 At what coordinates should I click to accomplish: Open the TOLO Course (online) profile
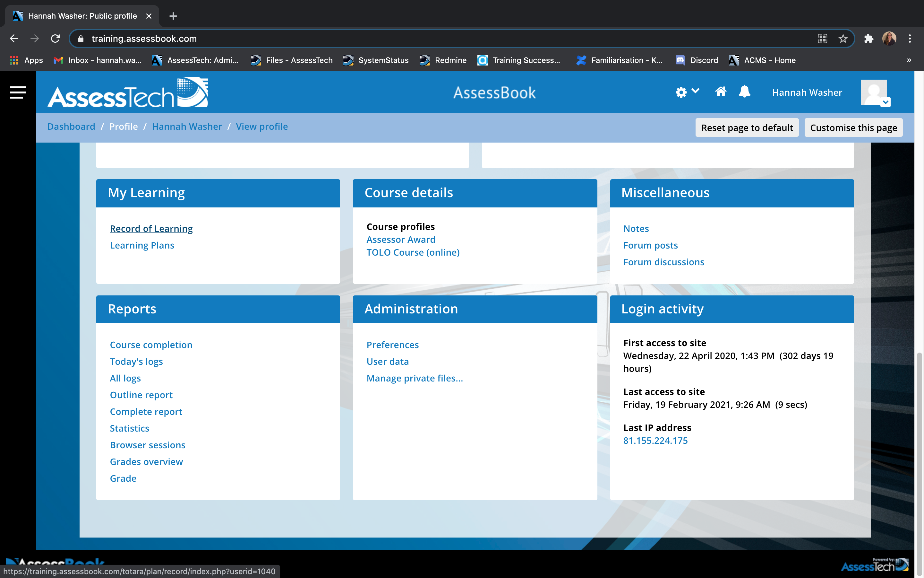click(x=413, y=252)
